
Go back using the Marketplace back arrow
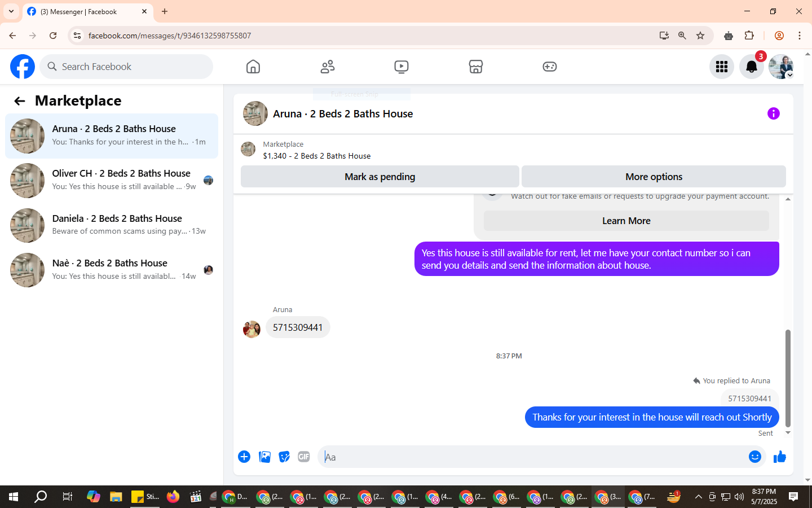(x=20, y=101)
